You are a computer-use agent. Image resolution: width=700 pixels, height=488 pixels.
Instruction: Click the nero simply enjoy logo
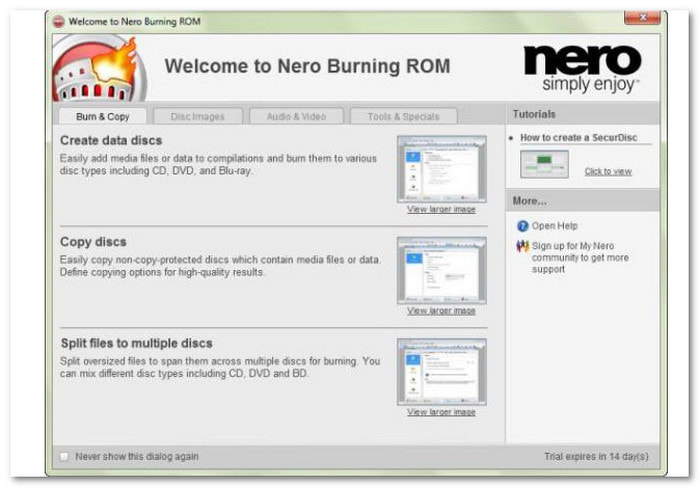582,69
